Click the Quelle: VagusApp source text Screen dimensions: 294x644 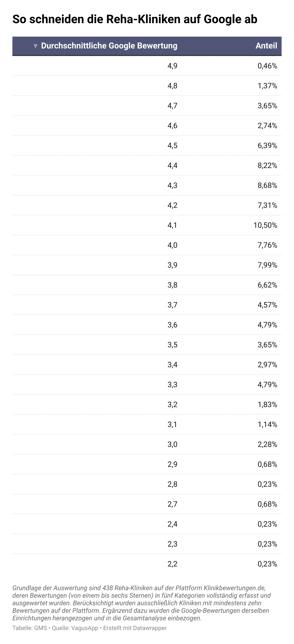(x=75, y=628)
